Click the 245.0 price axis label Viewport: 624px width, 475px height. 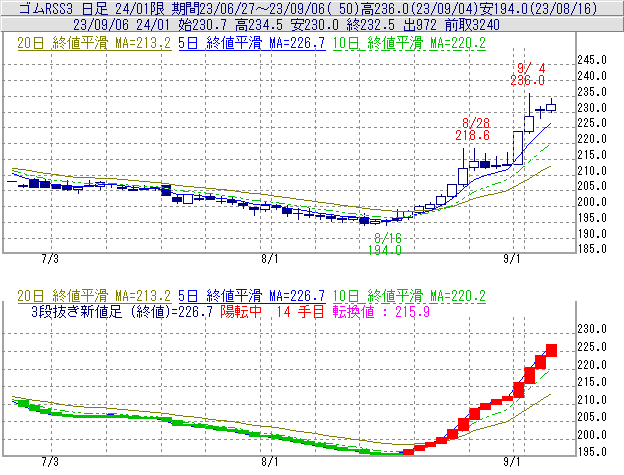592,60
